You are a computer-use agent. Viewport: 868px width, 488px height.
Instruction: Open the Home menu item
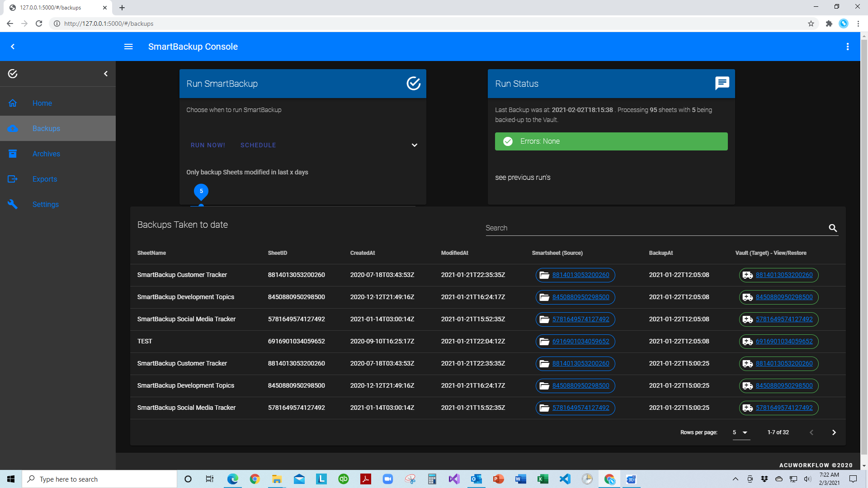pyautogui.click(x=42, y=103)
